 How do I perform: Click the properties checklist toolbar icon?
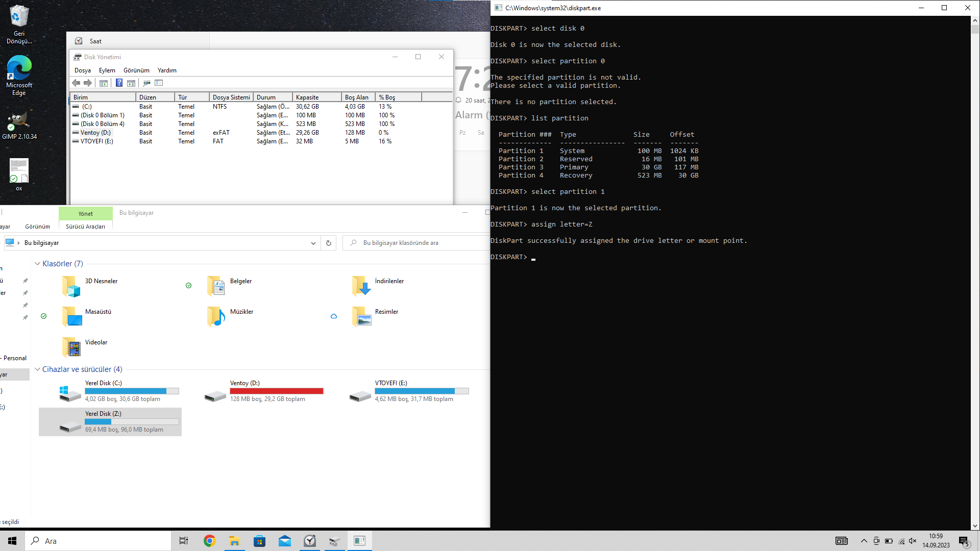pos(159,83)
